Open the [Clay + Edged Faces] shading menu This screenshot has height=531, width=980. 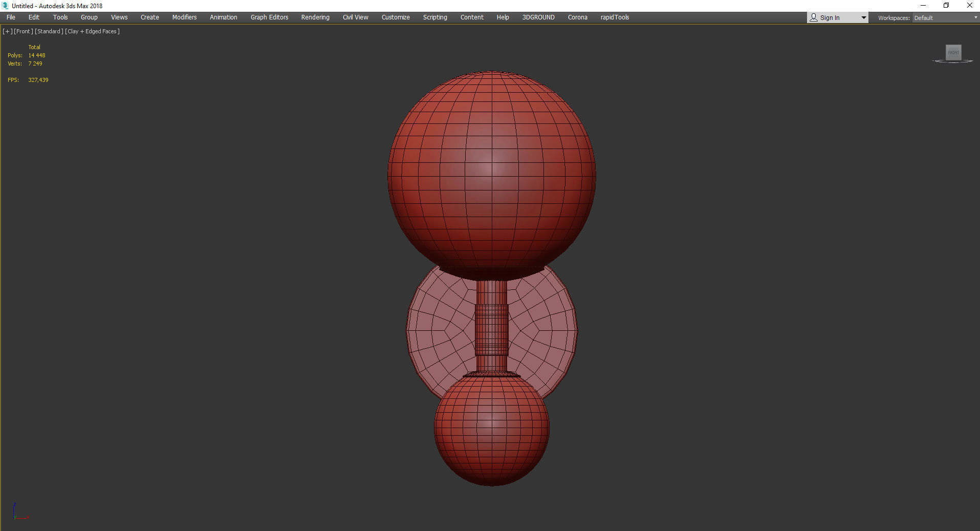point(93,31)
